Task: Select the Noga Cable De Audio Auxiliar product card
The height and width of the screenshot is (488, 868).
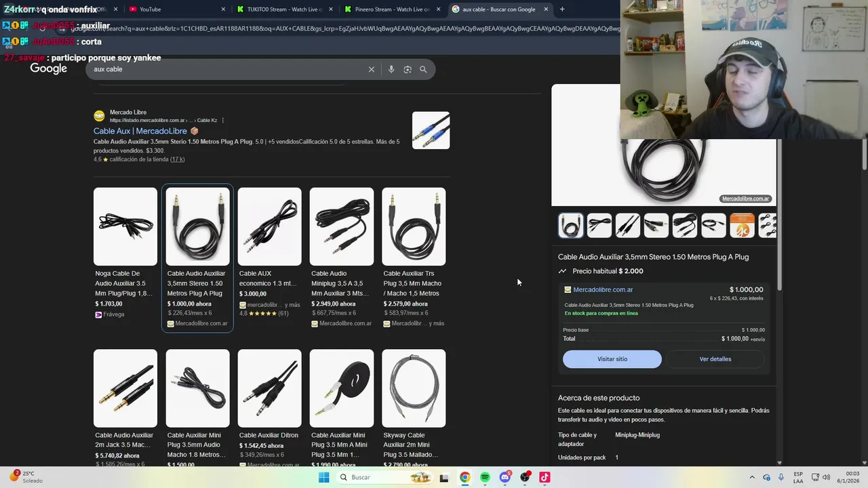Action: (125, 254)
